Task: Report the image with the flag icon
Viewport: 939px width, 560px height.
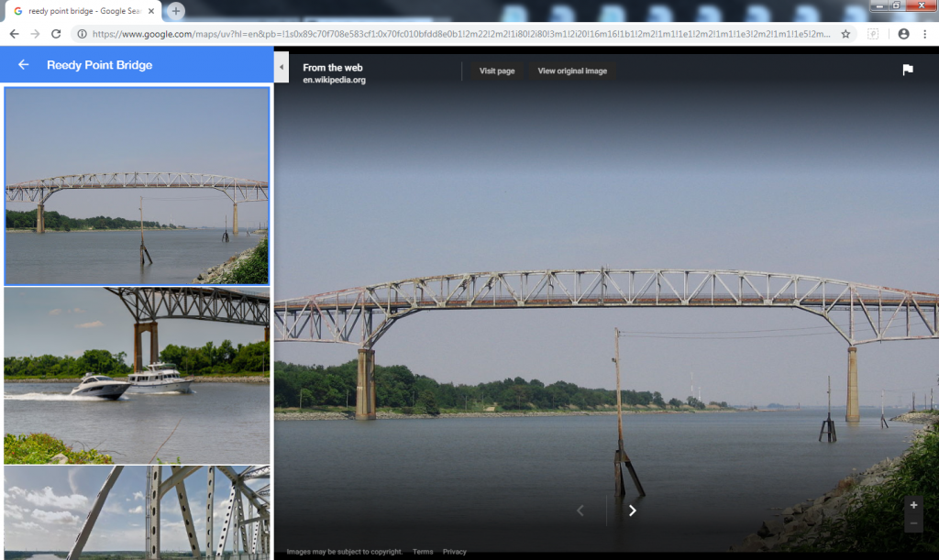Action: coord(907,70)
